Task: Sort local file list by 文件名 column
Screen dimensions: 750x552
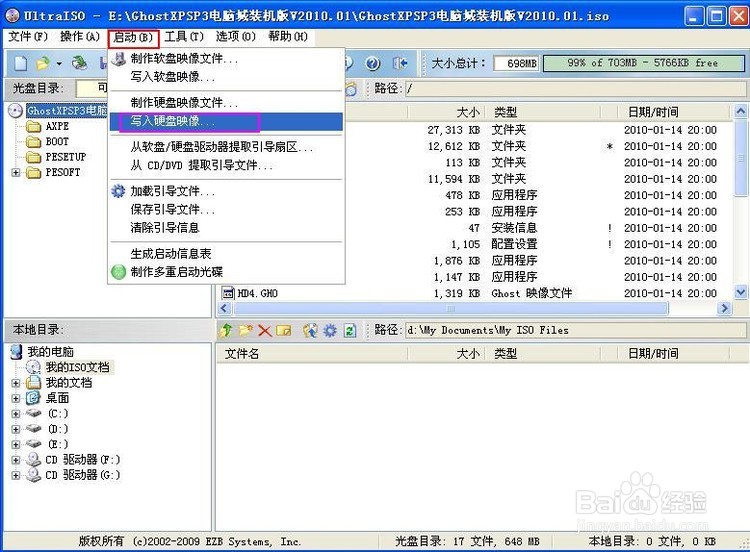Action: (312, 354)
